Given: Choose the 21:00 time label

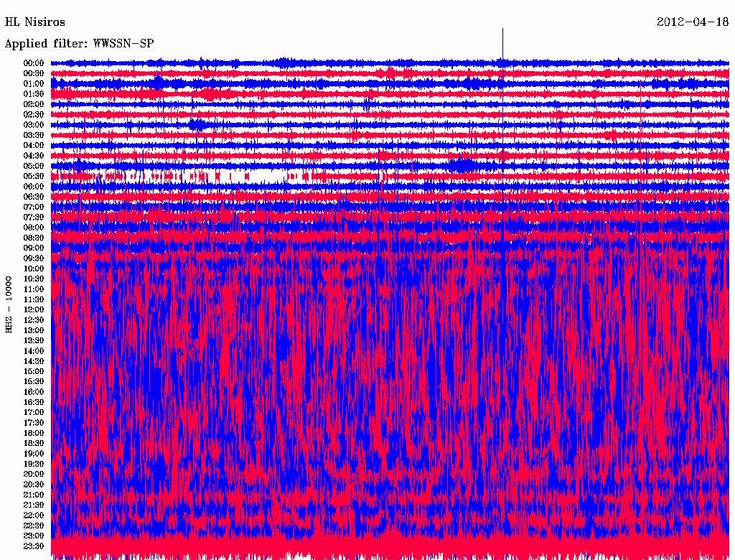Looking at the screenshot, I should (x=33, y=495).
